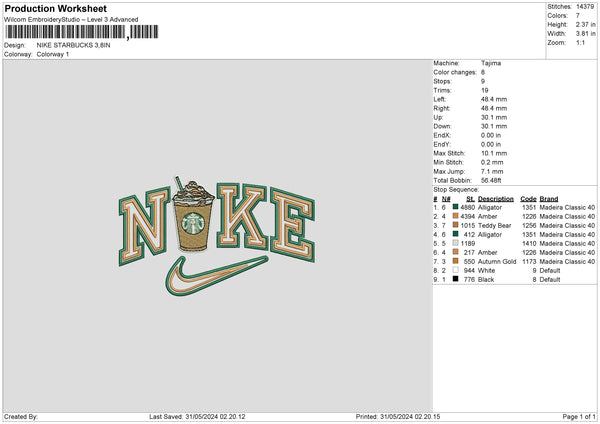Click the Total Bobbin value 56.48ft
Viewport: 600px width, 424px height.
(491, 180)
